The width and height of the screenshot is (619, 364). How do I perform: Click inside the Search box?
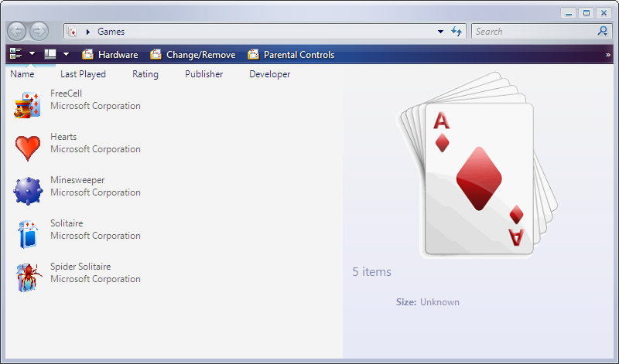541,32
